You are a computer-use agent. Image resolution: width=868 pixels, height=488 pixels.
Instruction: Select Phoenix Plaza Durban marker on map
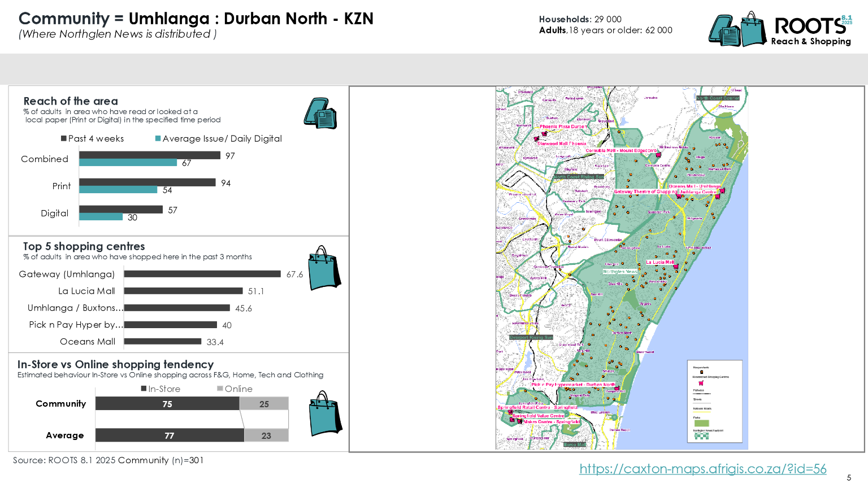coord(544,133)
